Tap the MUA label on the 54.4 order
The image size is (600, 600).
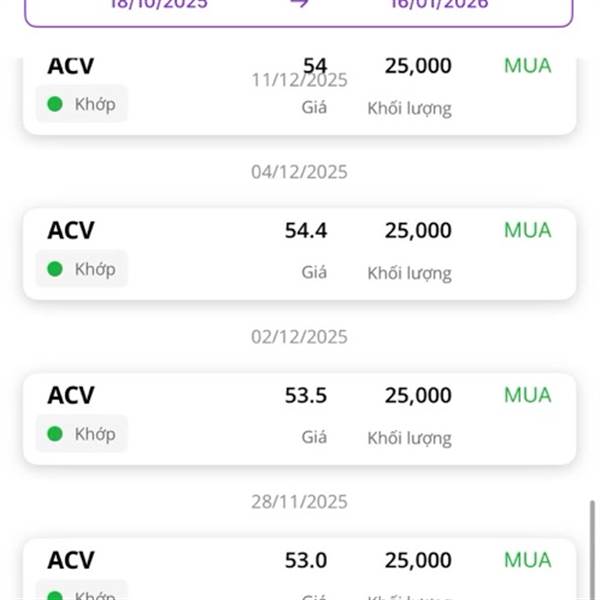pyautogui.click(x=527, y=230)
